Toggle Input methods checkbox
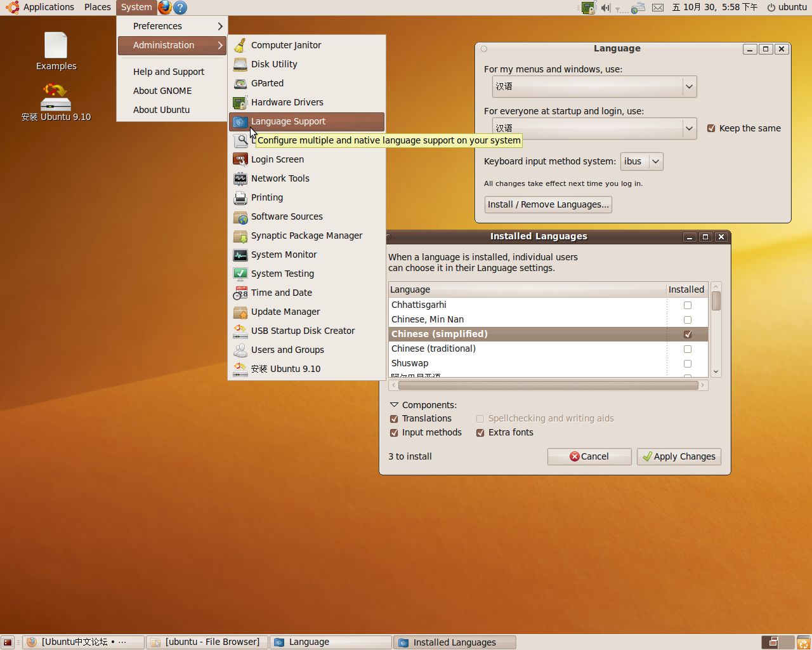812x650 pixels. tap(394, 433)
